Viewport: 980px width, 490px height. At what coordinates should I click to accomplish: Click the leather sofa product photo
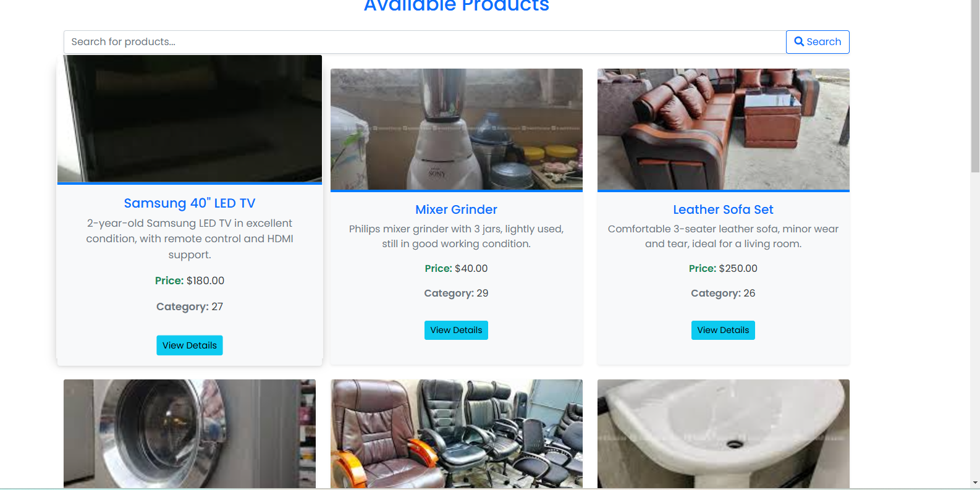723,129
